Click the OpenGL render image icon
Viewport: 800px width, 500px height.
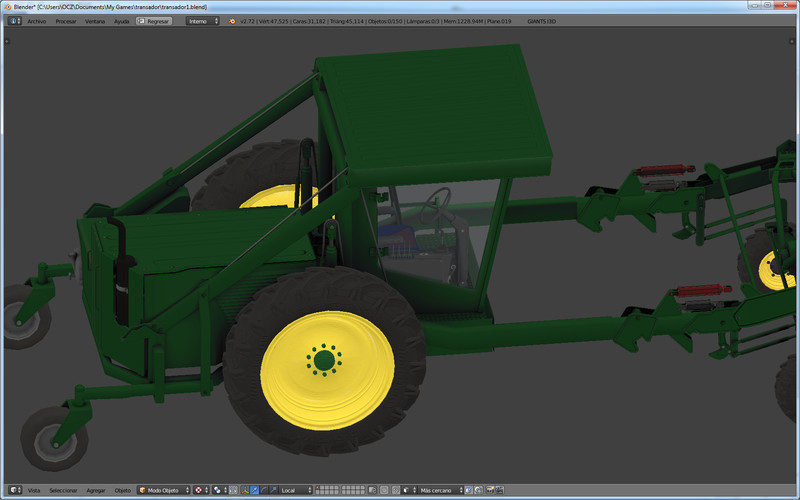point(489,490)
